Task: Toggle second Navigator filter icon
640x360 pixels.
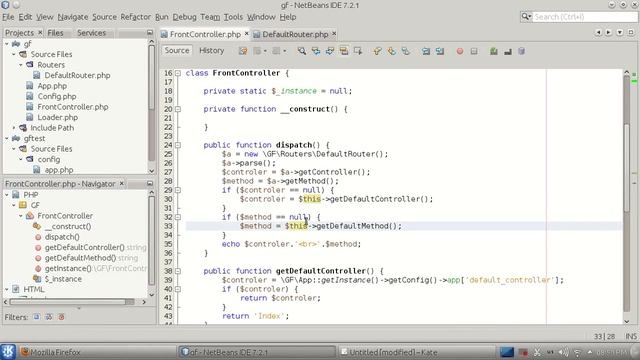Action: point(49,317)
